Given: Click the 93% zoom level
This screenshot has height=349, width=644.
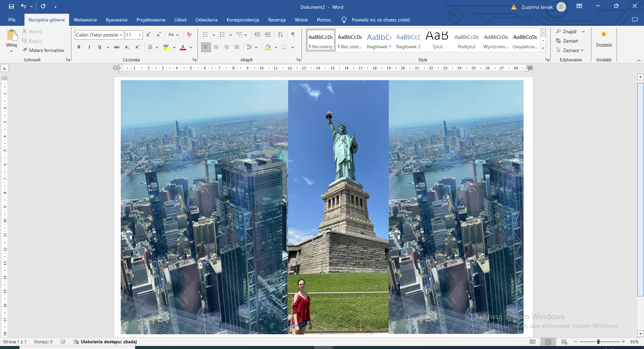Looking at the screenshot, I should 634,342.
